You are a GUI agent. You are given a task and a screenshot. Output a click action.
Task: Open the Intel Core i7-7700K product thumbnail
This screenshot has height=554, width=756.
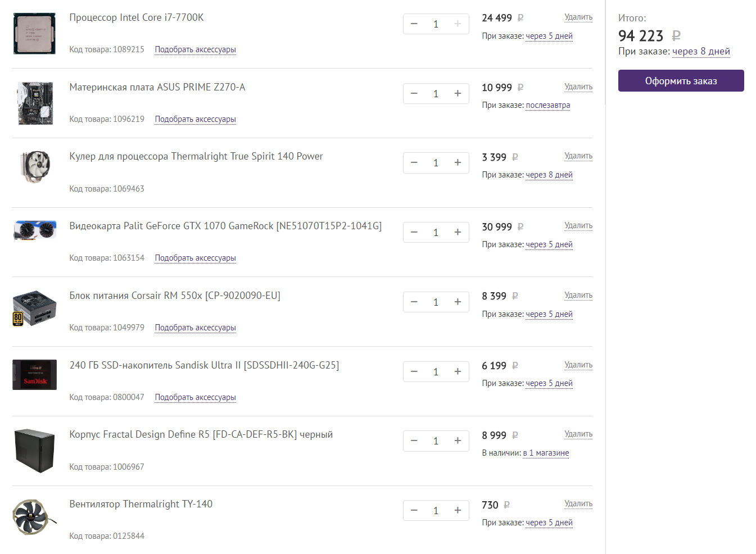[x=34, y=34]
